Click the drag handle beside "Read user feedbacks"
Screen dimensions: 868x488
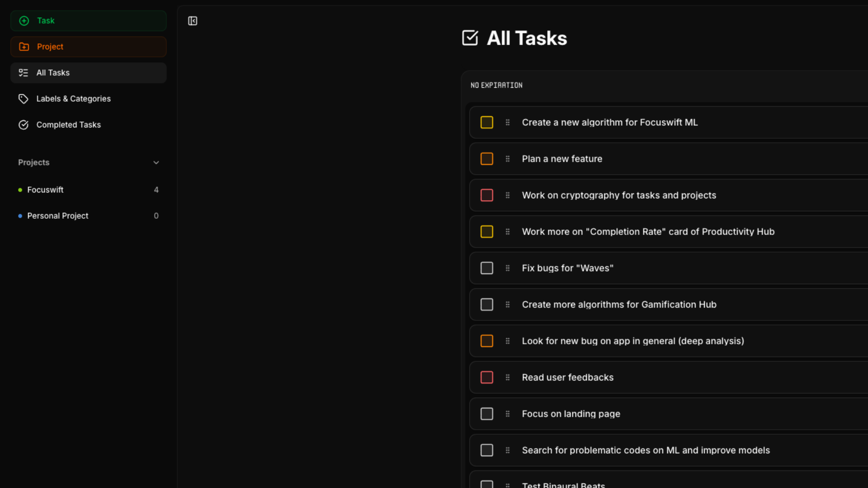pyautogui.click(x=508, y=378)
